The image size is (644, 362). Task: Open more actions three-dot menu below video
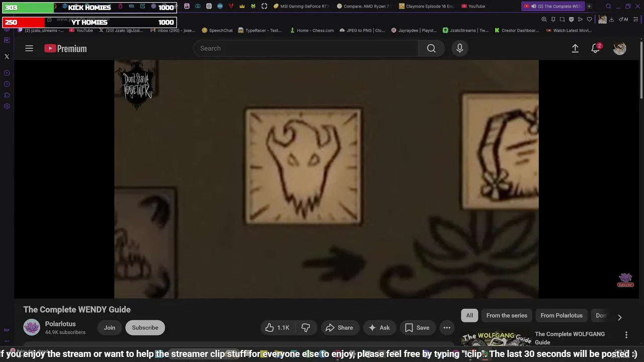(447, 328)
